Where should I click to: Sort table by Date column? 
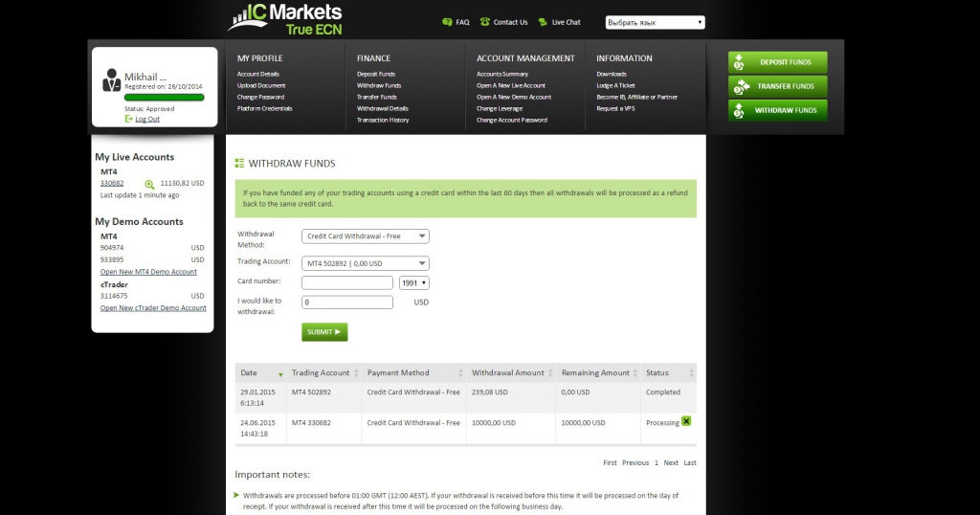click(260, 372)
